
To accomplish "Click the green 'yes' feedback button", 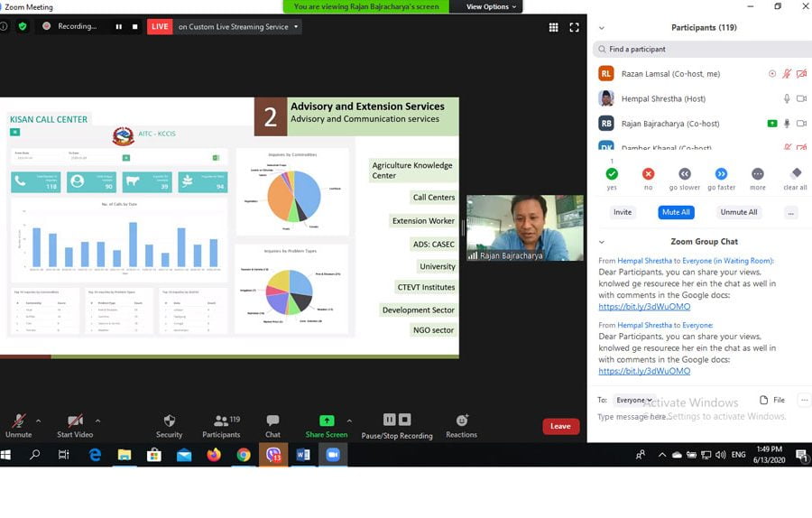I will click(x=612, y=174).
